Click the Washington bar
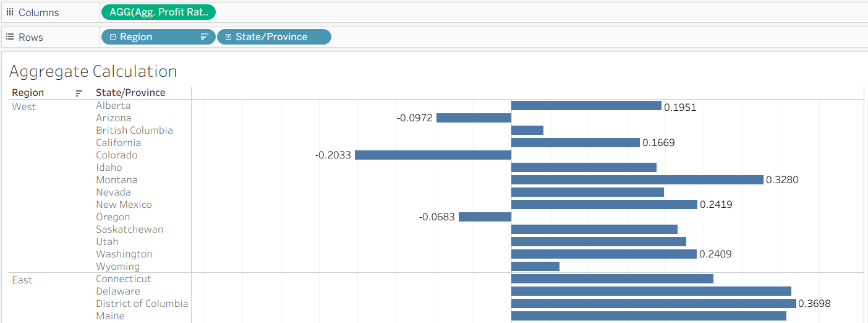 tap(604, 254)
